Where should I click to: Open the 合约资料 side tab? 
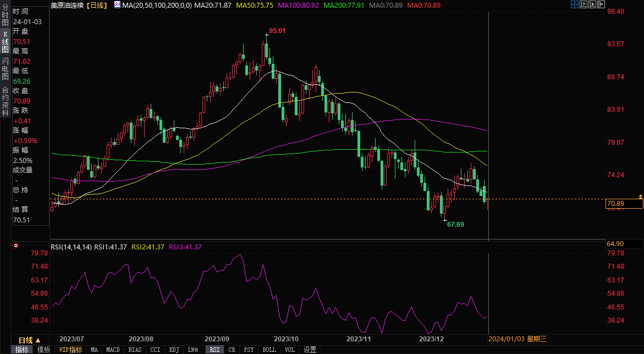pyautogui.click(x=5, y=99)
